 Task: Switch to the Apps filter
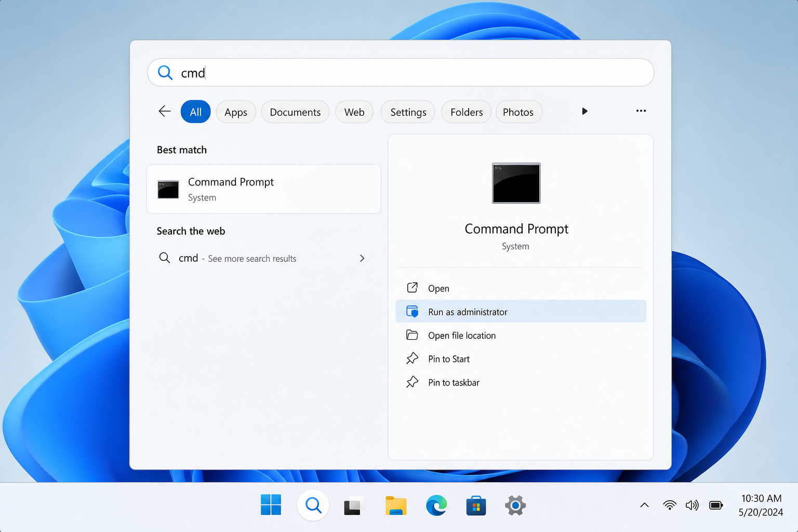(236, 112)
